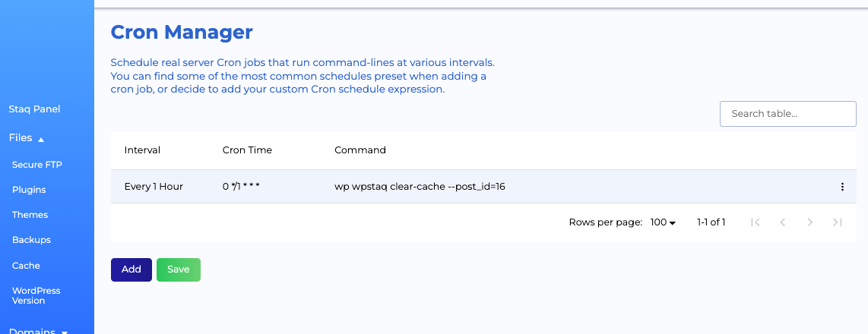Open the Themes sidebar item

tap(30, 215)
